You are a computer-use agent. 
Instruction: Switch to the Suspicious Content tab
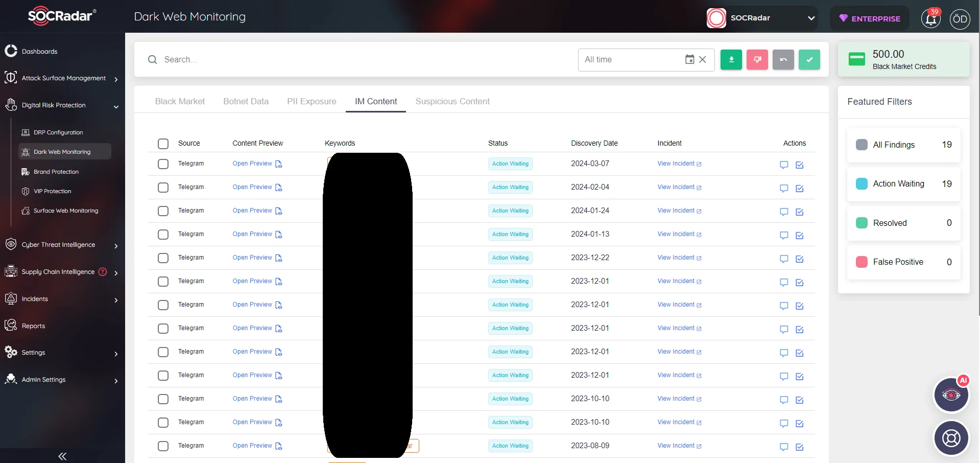[x=452, y=101]
